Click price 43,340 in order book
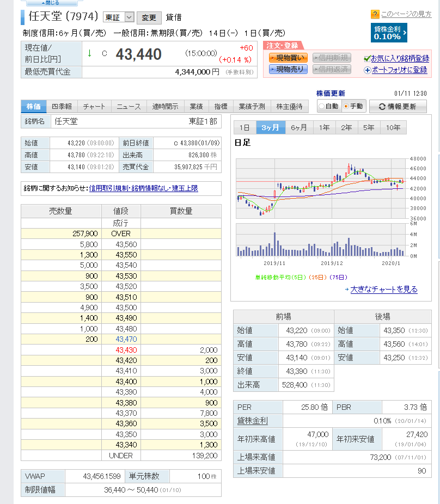440x504 pixels. point(126,445)
